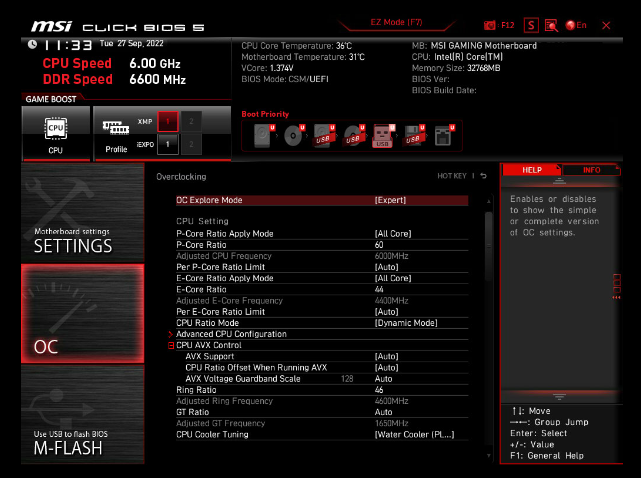This screenshot has height=478, width=641.
Task: Click help panel top collapse handle
Action: point(559,181)
